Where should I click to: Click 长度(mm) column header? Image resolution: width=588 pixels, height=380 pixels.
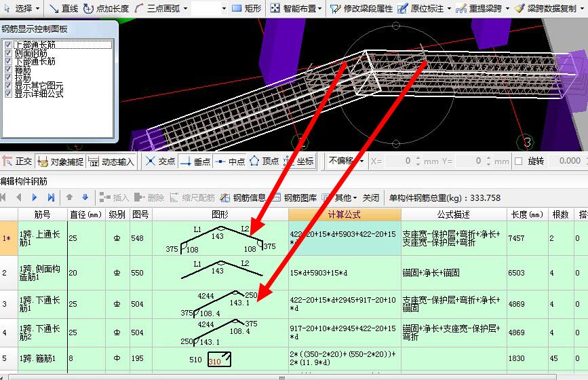tap(527, 214)
